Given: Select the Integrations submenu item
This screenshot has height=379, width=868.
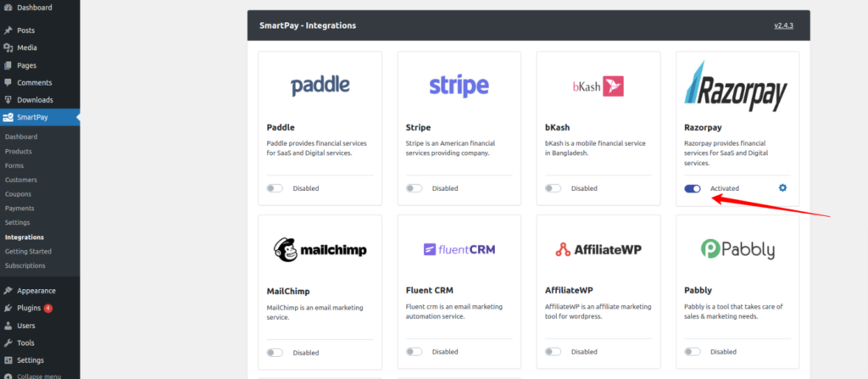Looking at the screenshot, I should click(x=25, y=237).
